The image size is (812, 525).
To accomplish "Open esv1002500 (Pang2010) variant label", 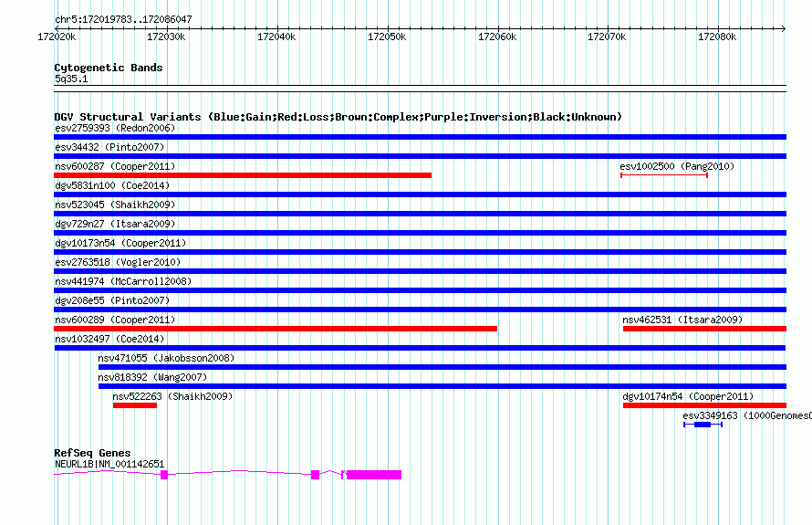I will pyautogui.click(x=677, y=166).
